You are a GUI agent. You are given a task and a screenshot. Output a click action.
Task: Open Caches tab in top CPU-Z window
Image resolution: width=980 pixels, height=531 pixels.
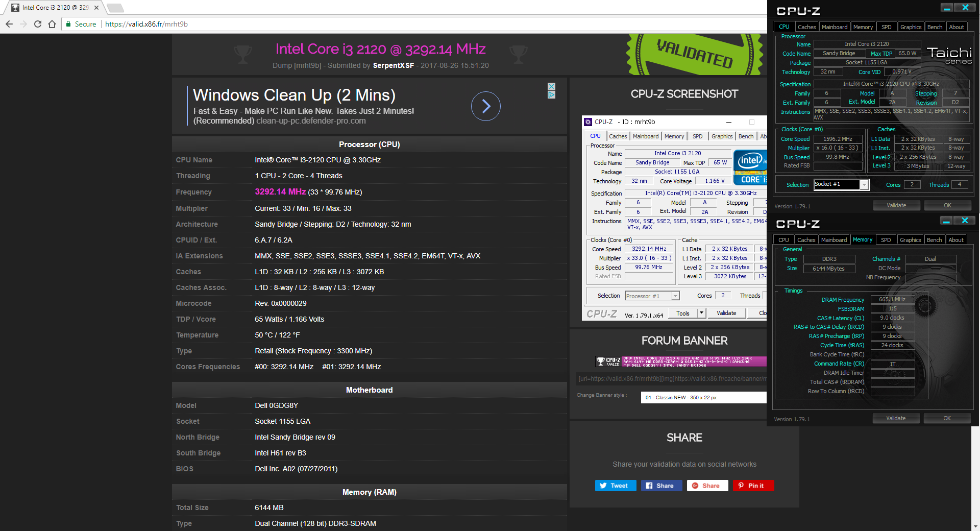(x=806, y=27)
